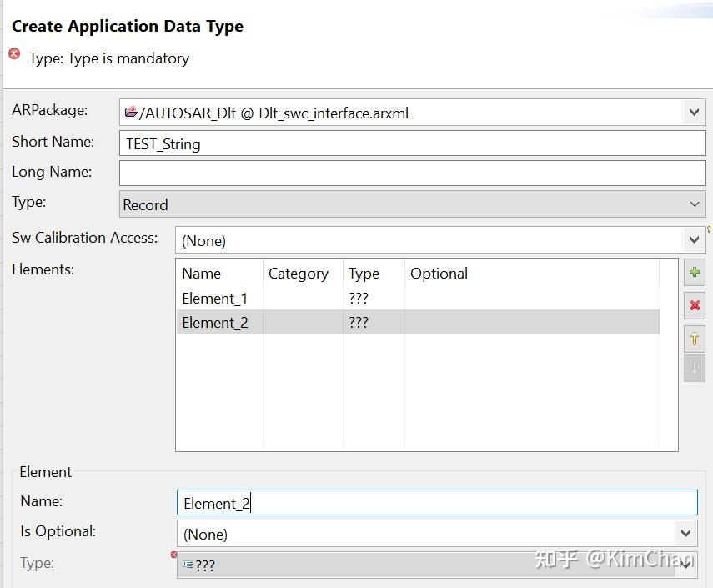Click the Optional column header
The image size is (713, 588).
(x=439, y=274)
